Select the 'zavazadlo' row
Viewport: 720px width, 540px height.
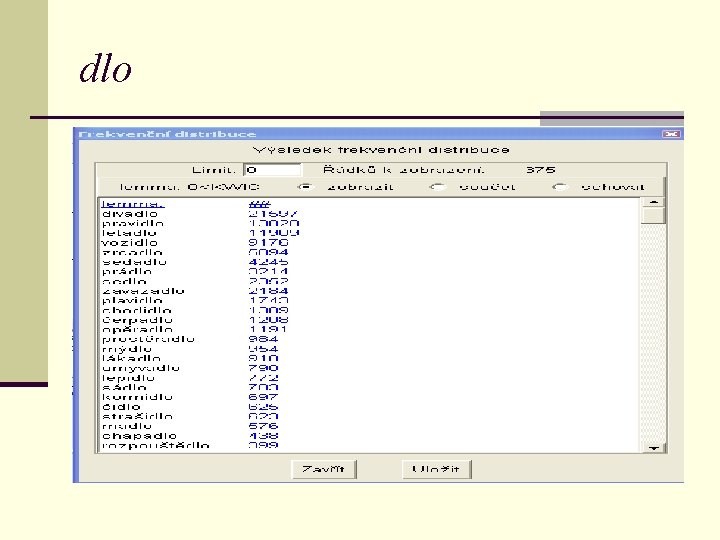(195, 291)
